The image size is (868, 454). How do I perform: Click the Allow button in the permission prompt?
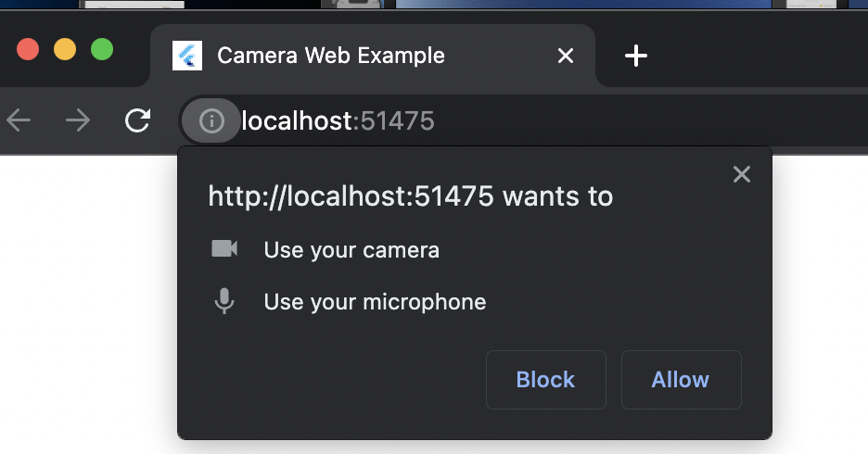click(681, 380)
